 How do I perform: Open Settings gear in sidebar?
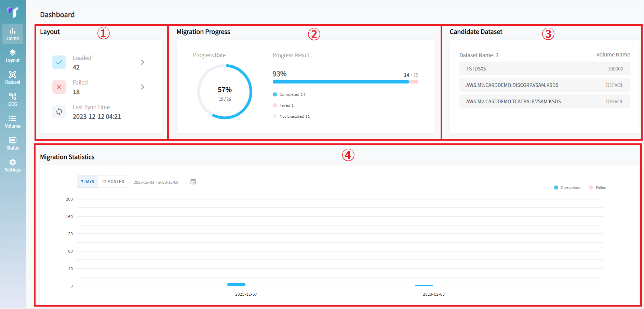13,165
